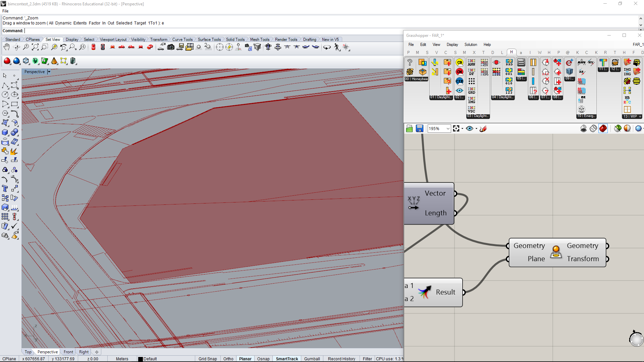Click the Honeybee question mark component icon
644x362 pixels.
410,62
